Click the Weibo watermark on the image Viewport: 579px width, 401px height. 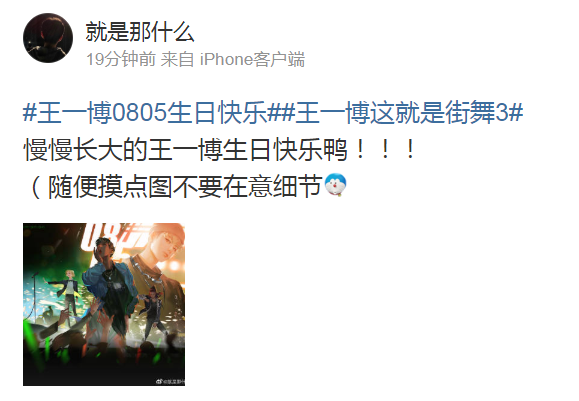170,381
